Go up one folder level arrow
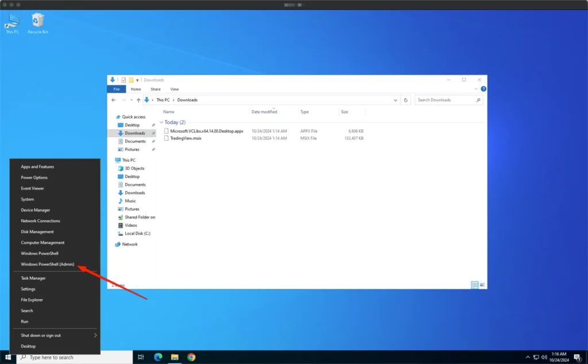 [x=138, y=100]
